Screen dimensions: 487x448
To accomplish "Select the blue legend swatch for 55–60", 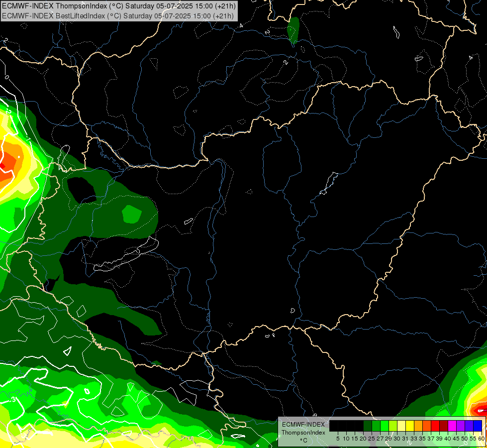I will 478,426.
